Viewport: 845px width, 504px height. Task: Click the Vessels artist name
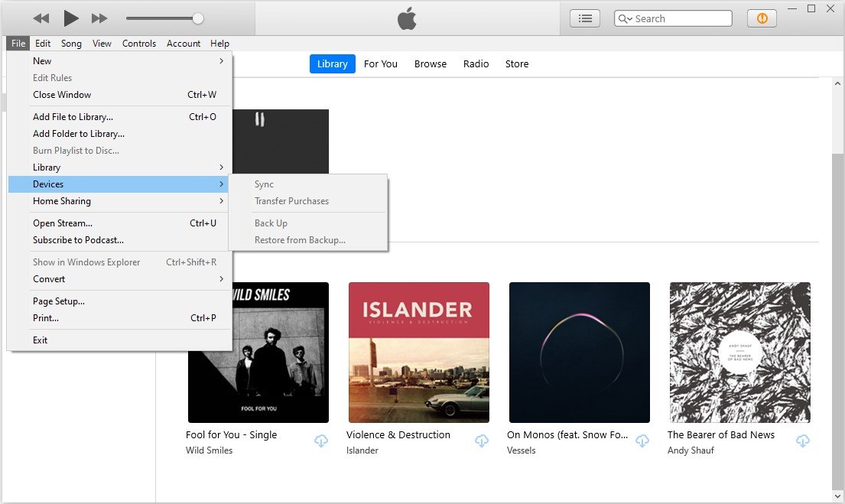[x=521, y=450]
